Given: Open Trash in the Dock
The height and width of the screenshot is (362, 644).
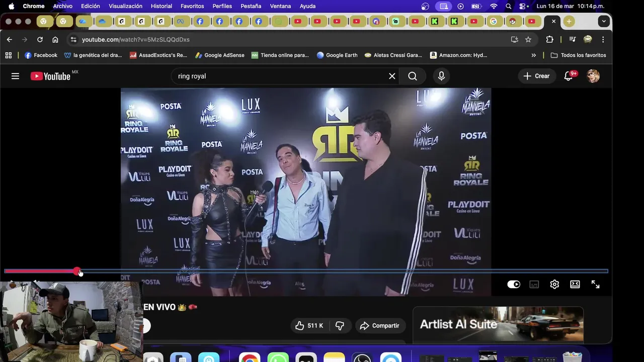Looking at the screenshot, I should 572,357.
